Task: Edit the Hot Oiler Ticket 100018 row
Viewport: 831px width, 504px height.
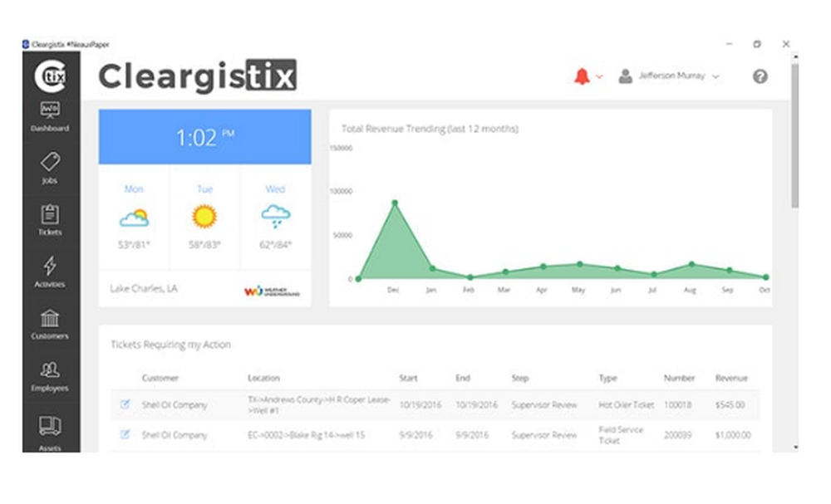Action: (x=125, y=404)
